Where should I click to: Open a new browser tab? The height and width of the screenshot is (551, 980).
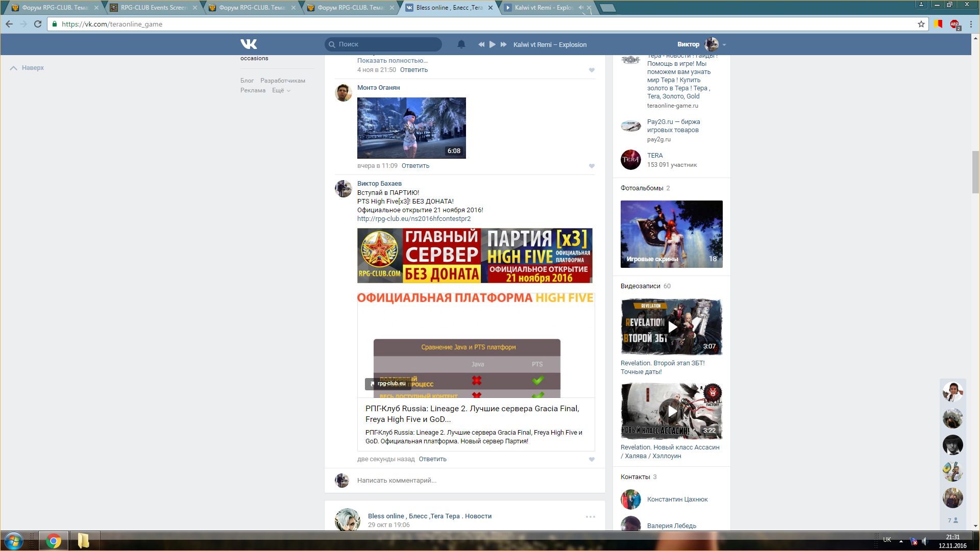(x=607, y=8)
